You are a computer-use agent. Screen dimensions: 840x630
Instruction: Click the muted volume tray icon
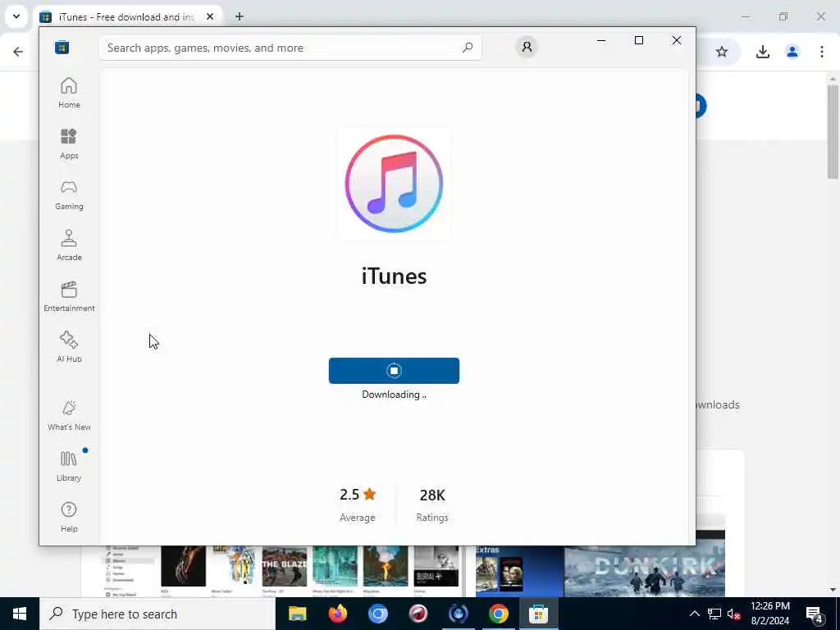pyautogui.click(x=733, y=614)
